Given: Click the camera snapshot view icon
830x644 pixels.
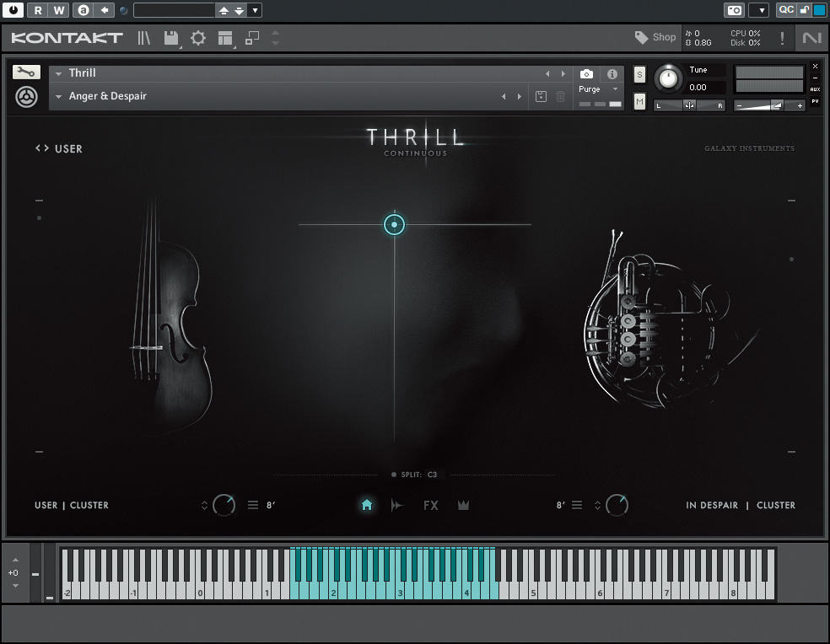Looking at the screenshot, I should [x=586, y=73].
